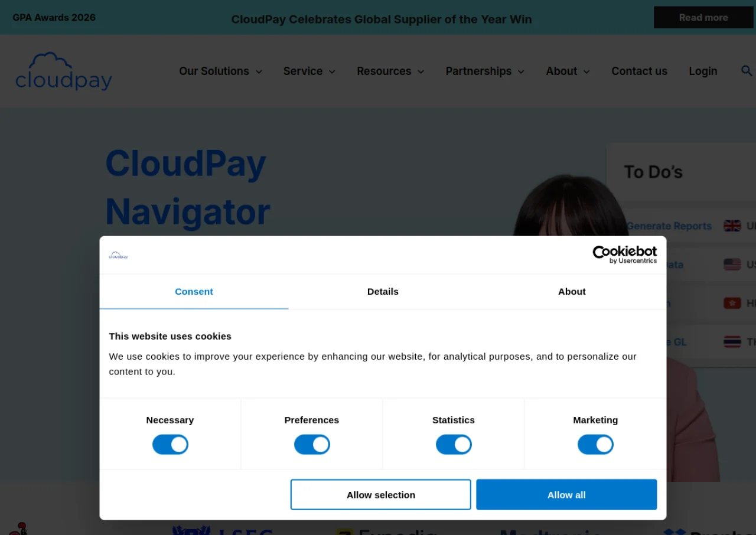Viewport: 756px width, 535px height.
Task: Expand the Partnerships menu
Action: click(485, 71)
